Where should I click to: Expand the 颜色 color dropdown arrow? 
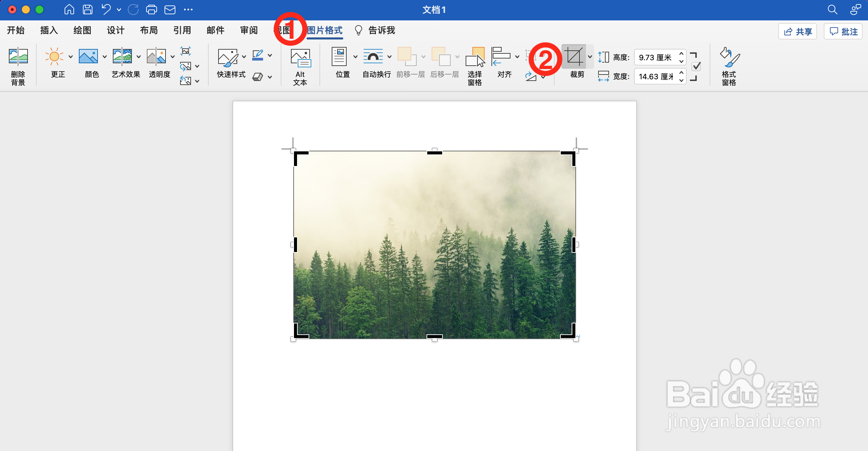(x=105, y=56)
